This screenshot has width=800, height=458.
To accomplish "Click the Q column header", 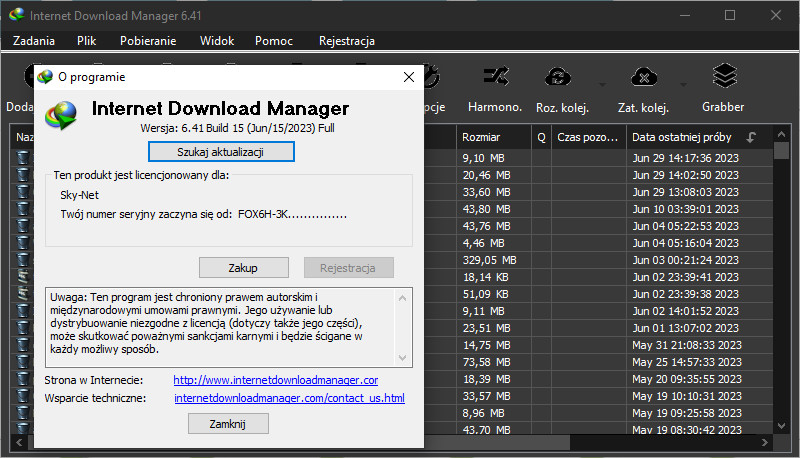I will coord(541,137).
